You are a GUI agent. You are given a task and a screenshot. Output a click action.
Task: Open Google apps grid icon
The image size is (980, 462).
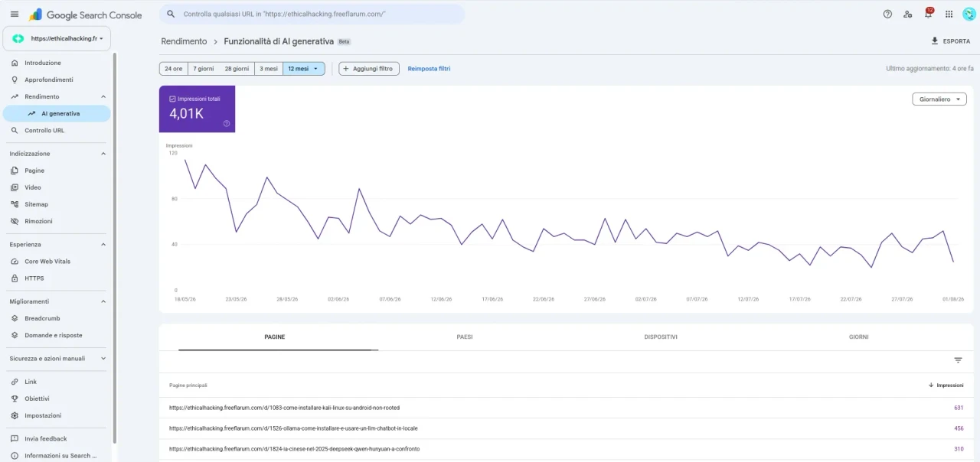(949, 14)
